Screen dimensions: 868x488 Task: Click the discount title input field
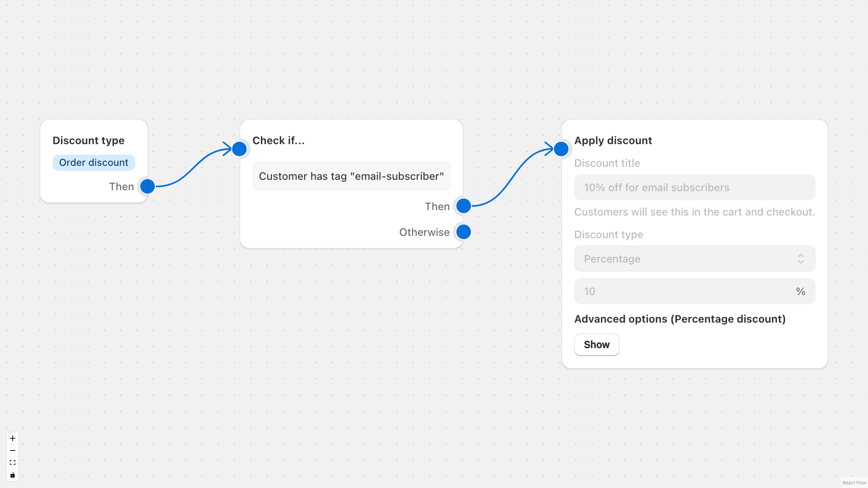tap(694, 187)
